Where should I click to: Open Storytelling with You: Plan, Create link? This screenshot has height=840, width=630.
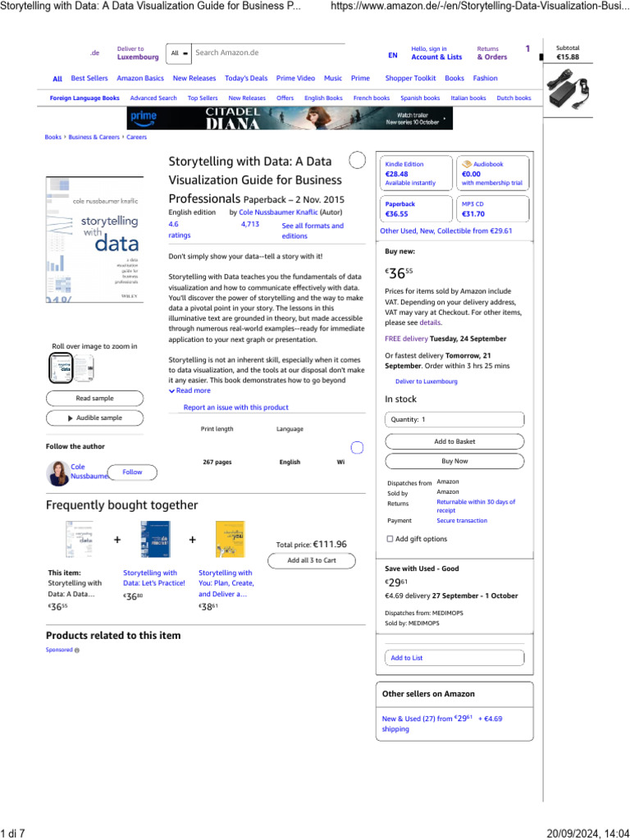(x=226, y=583)
